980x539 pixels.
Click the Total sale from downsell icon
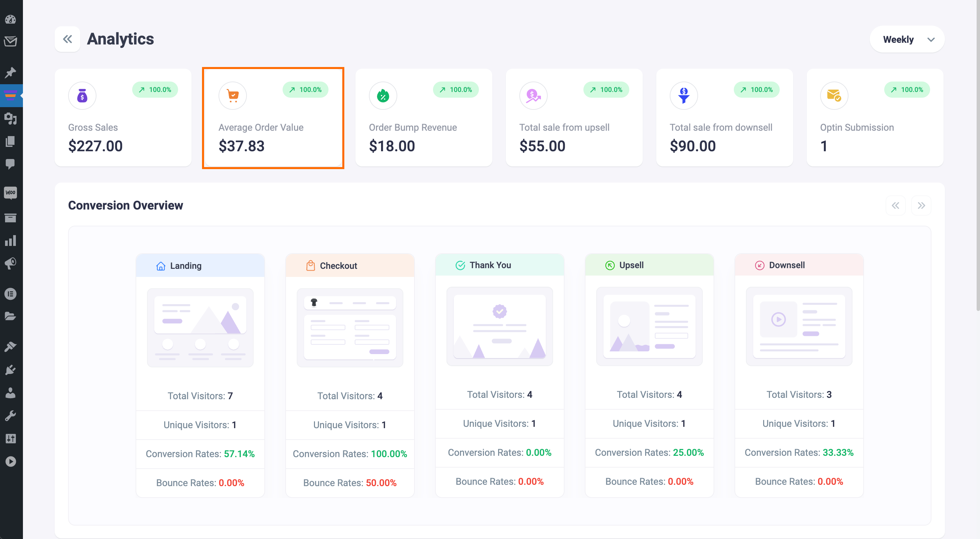click(x=684, y=96)
